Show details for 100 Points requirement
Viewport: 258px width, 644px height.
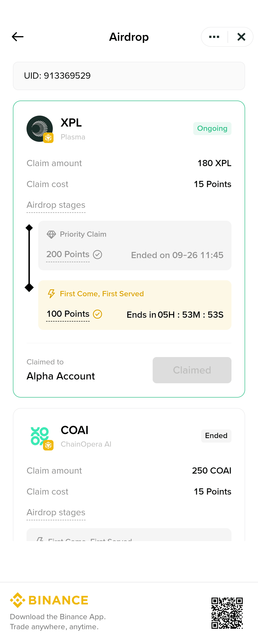tap(68, 314)
